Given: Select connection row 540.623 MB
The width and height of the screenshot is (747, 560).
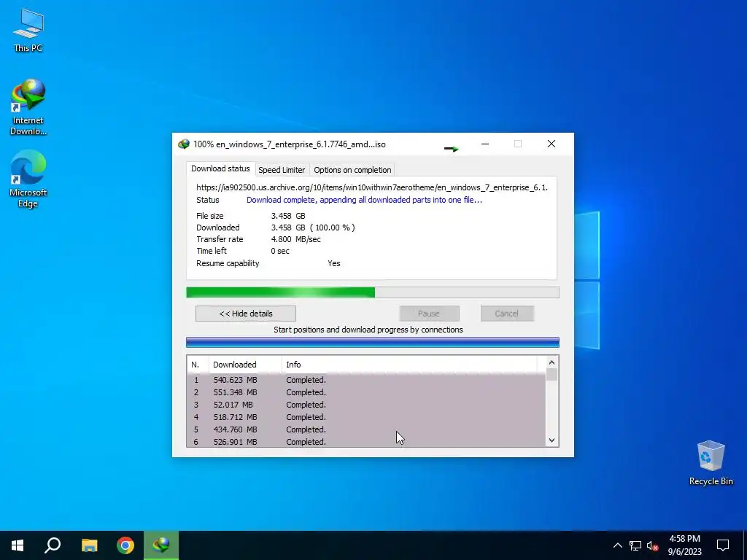Looking at the screenshot, I should coord(366,380).
